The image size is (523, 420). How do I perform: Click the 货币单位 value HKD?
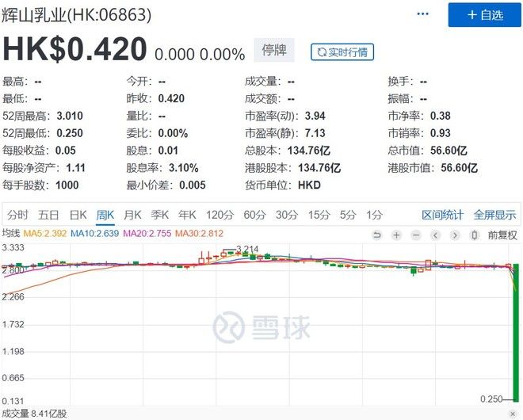click(x=309, y=185)
